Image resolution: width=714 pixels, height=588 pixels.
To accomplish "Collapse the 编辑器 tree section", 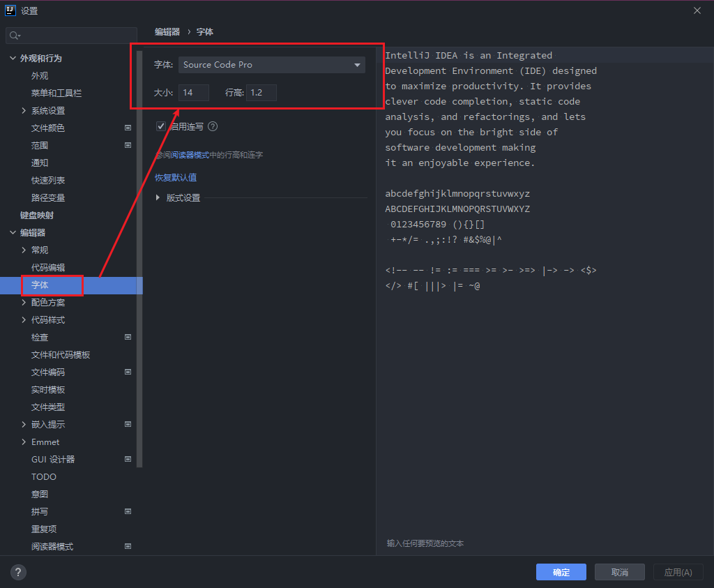I will click(x=13, y=233).
